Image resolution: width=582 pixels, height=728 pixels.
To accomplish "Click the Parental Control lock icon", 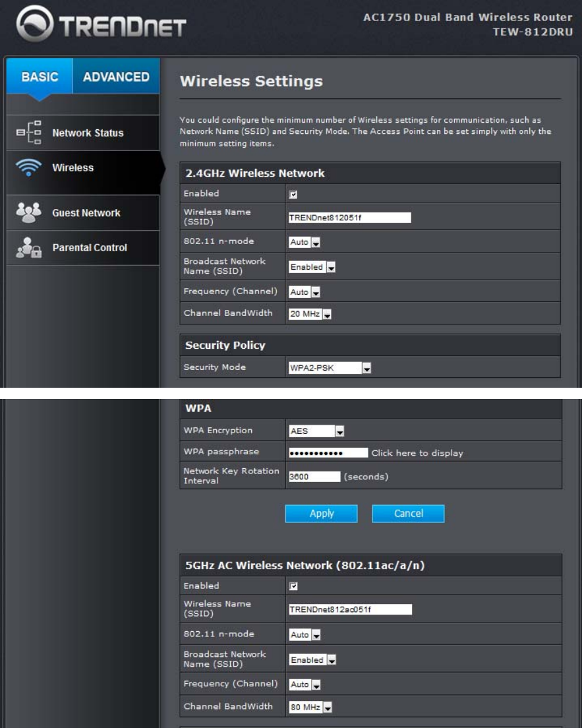I will click(29, 247).
